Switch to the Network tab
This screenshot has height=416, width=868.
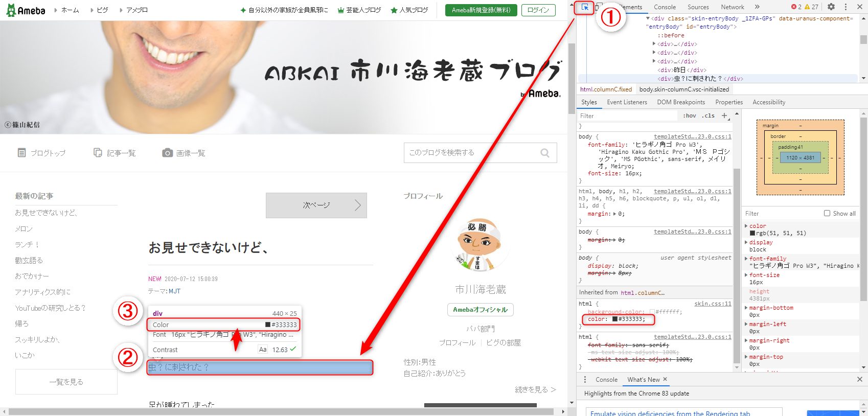pyautogui.click(x=732, y=7)
